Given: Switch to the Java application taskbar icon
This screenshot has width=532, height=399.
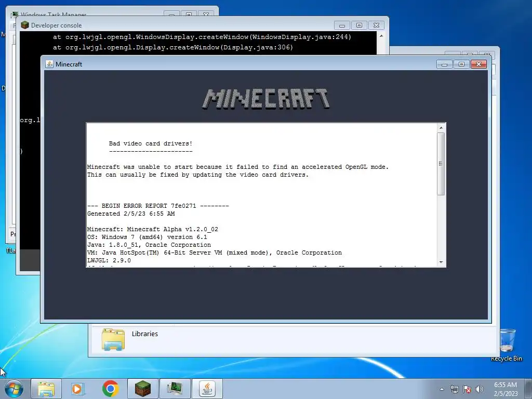Looking at the screenshot, I should pyautogui.click(x=207, y=389).
